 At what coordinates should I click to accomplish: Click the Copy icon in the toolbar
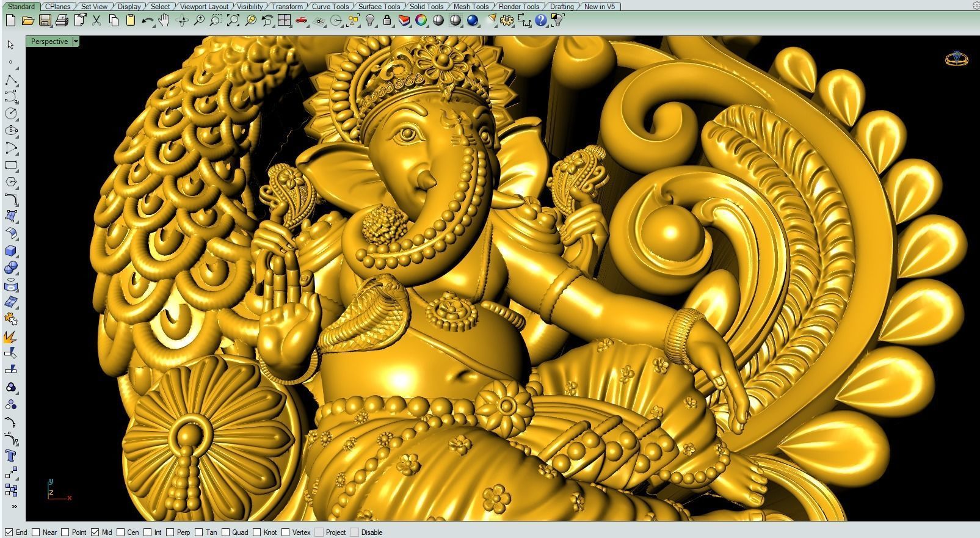(114, 20)
